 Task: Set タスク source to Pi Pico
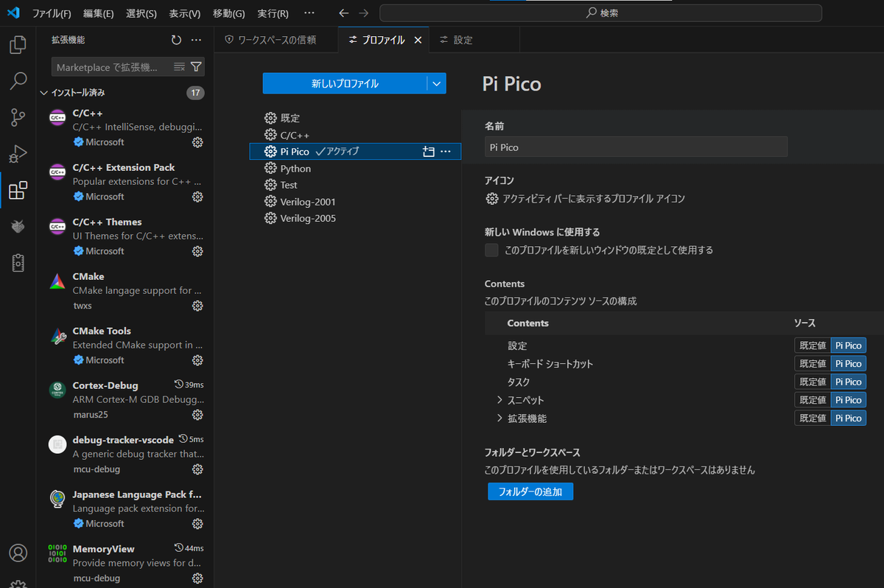(848, 382)
